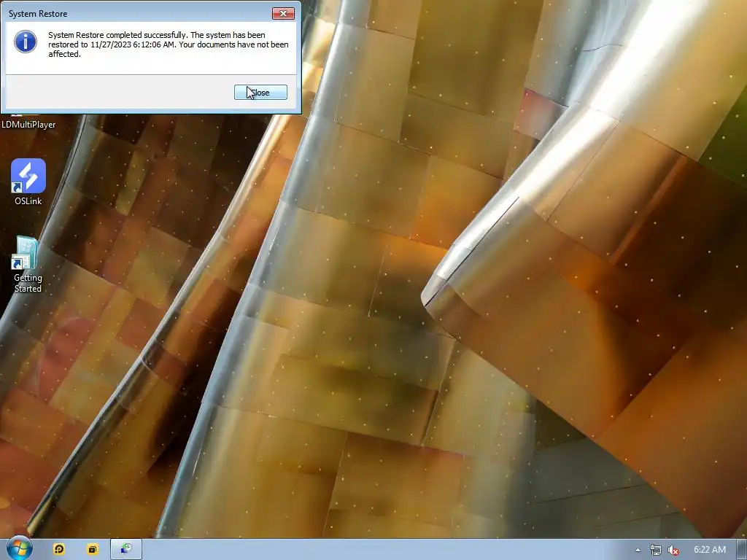The image size is (747, 560).
Task: Activate the System Restore taskbar button
Action: coord(126,549)
